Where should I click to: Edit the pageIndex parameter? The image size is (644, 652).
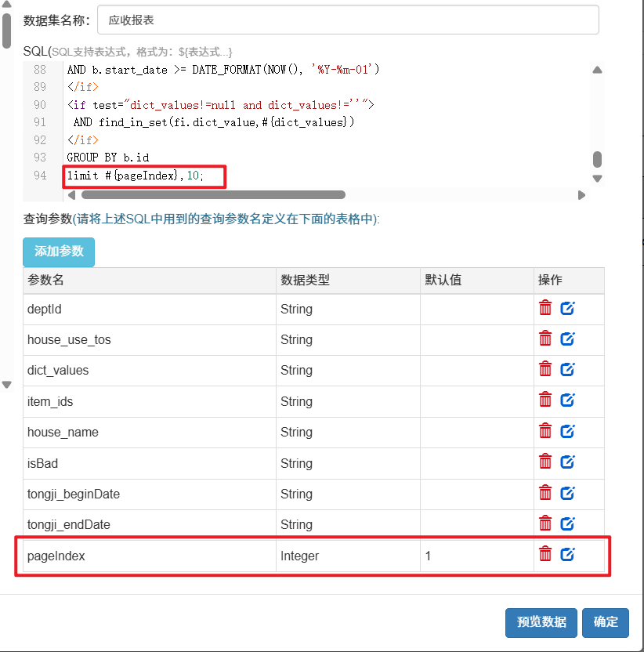pyautogui.click(x=567, y=554)
